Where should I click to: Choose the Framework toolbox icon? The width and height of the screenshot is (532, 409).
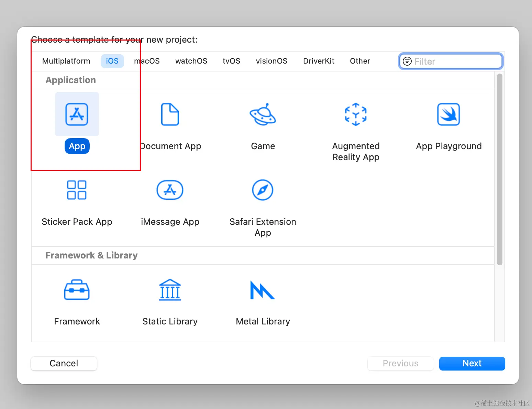tap(77, 289)
